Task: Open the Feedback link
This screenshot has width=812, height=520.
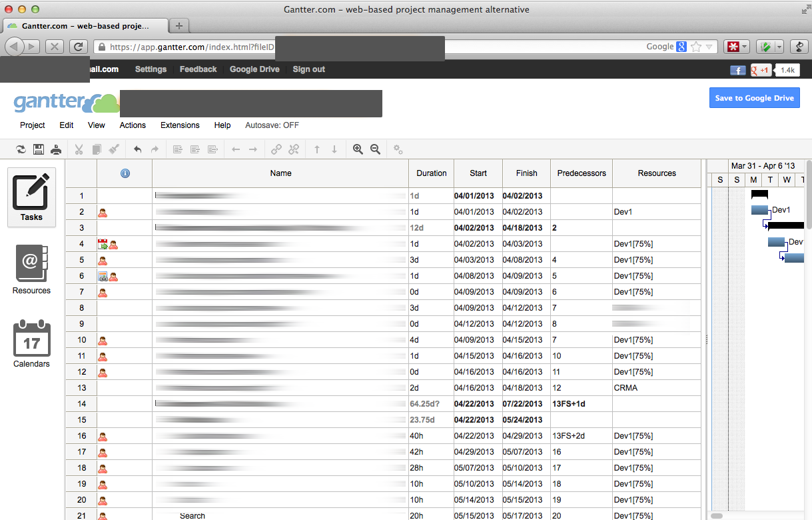Action: coord(198,69)
